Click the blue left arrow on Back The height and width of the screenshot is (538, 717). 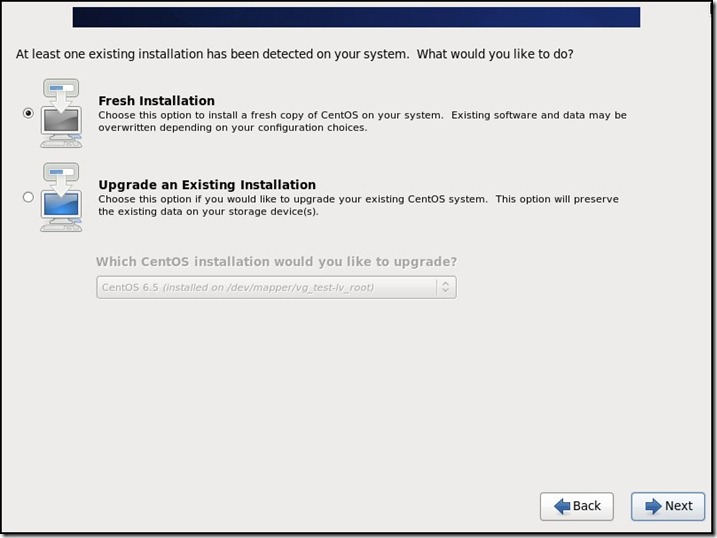coord(562,506)
